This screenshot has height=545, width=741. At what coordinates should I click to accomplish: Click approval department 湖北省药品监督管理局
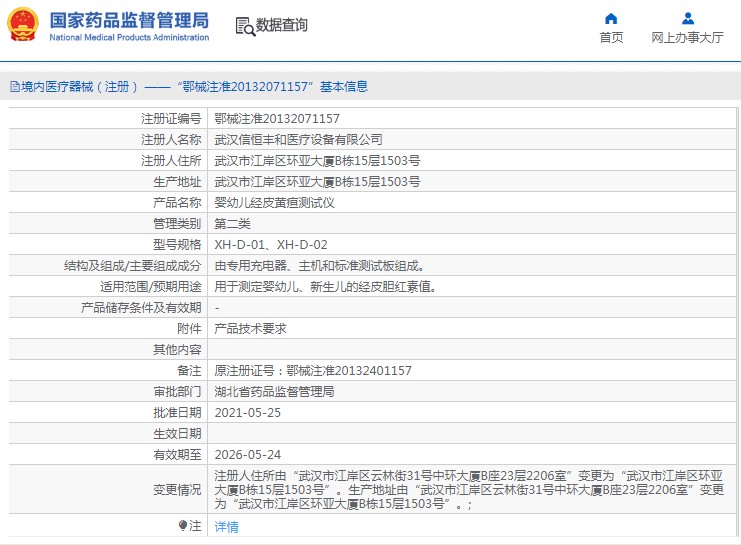point(274,391)
